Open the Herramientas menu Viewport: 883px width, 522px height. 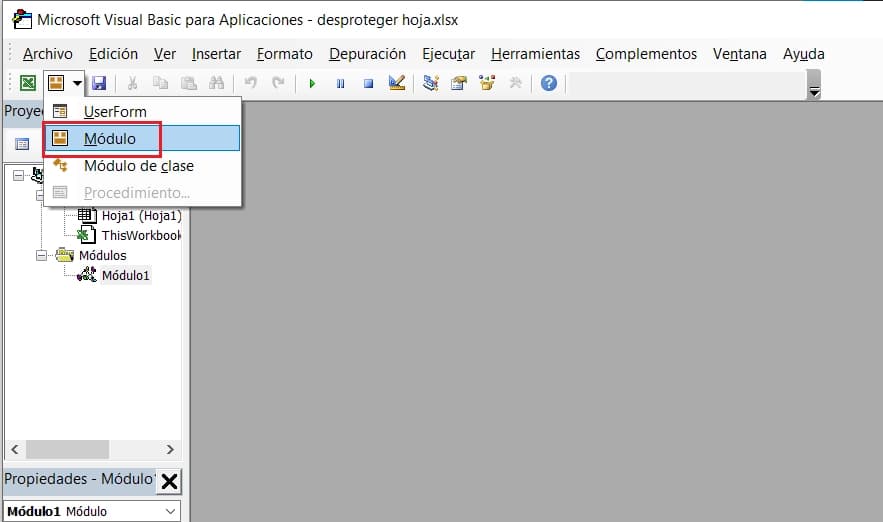535,53
